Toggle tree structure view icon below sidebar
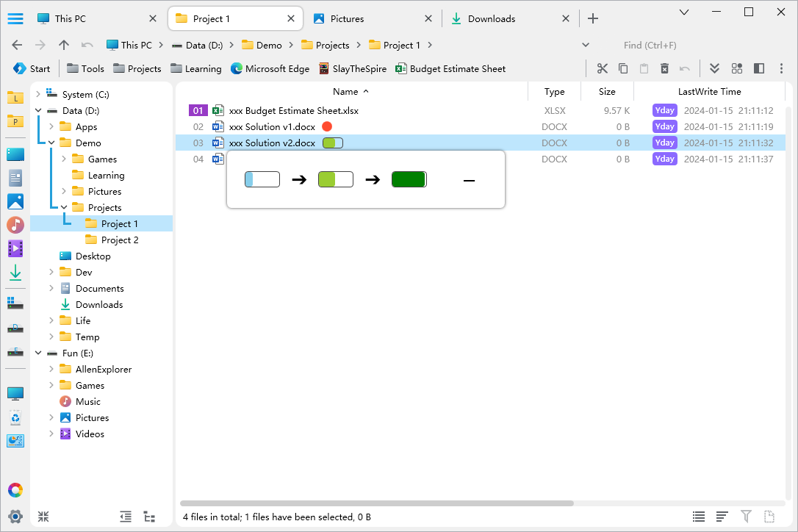 [x=149, y=517]
